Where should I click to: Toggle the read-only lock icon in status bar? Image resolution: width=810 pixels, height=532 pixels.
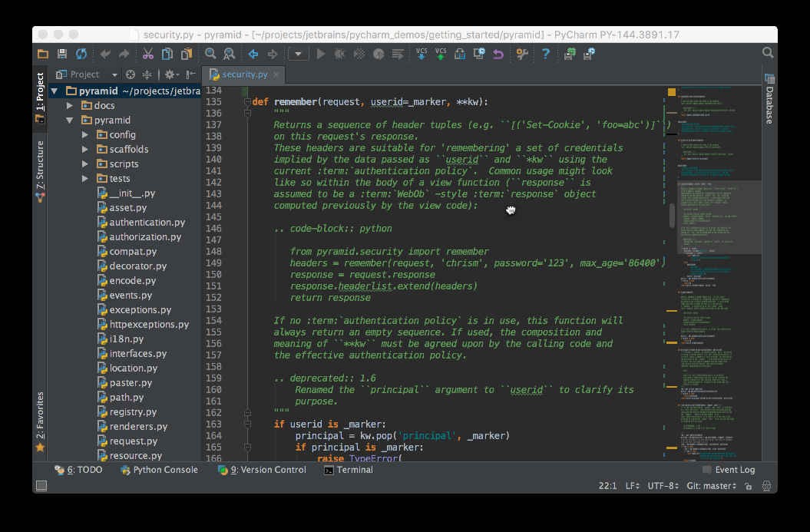point(747,486)
